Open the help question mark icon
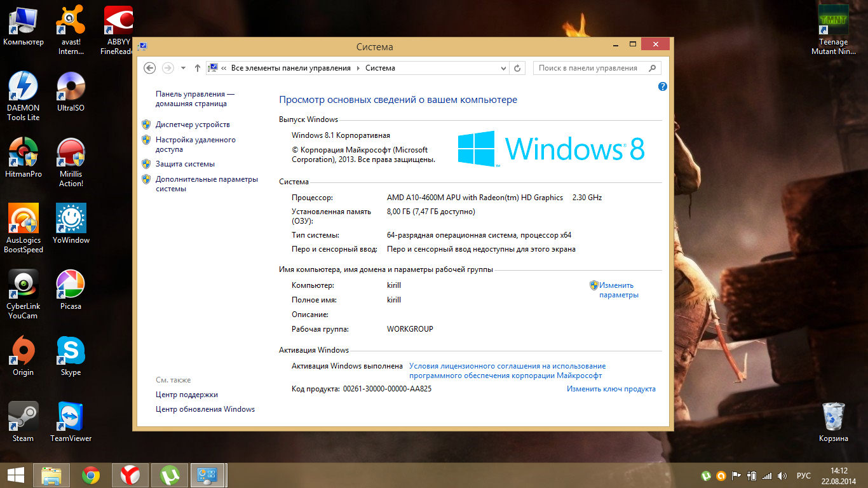Image resolution: width=868 pixels, height=488 pixels. (663, 86)
